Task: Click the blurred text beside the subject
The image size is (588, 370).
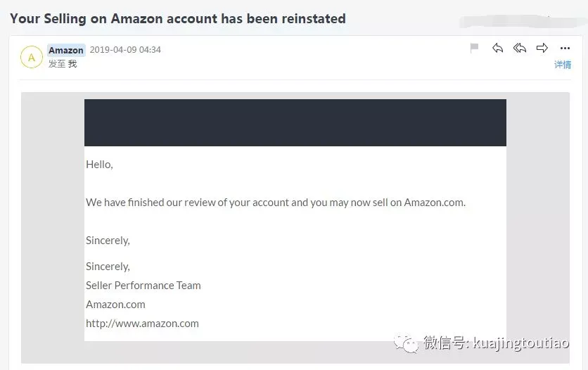Action: click(508, 20)
